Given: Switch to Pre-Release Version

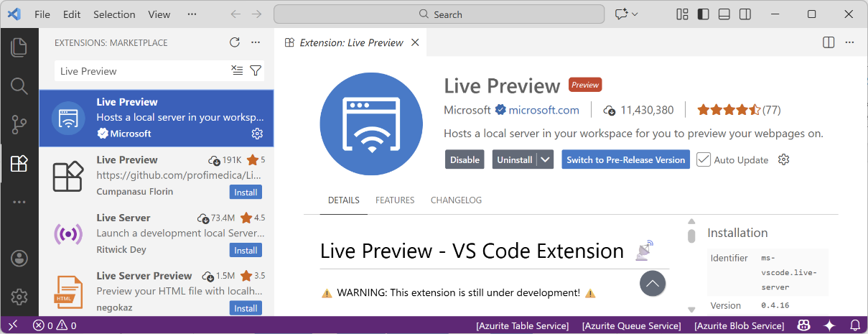Looking at the screenshot, I should pyautogui.click(x=626, y=159).
